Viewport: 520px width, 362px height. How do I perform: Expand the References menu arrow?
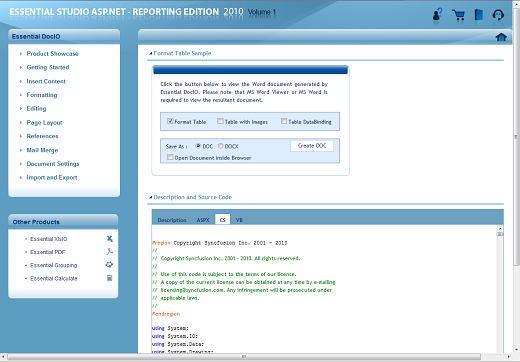[x=21, y=136]
